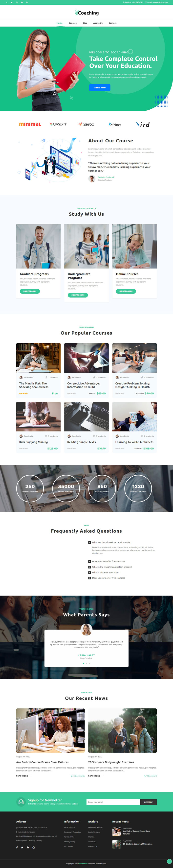Open the Facebook icon in top bar
The image size is (173, 868).
pos(6,2)
